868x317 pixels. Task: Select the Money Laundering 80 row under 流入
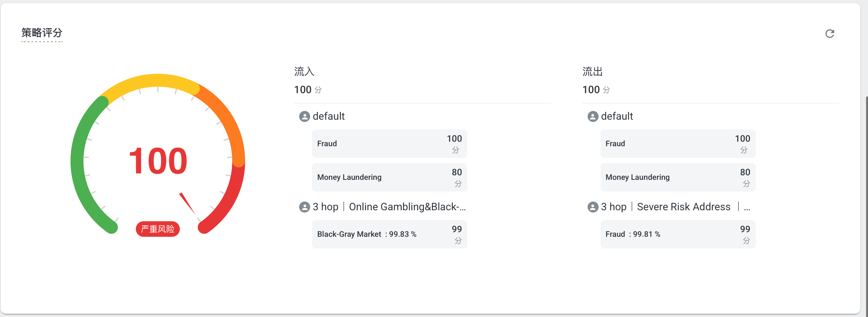(x=389, y=177)
